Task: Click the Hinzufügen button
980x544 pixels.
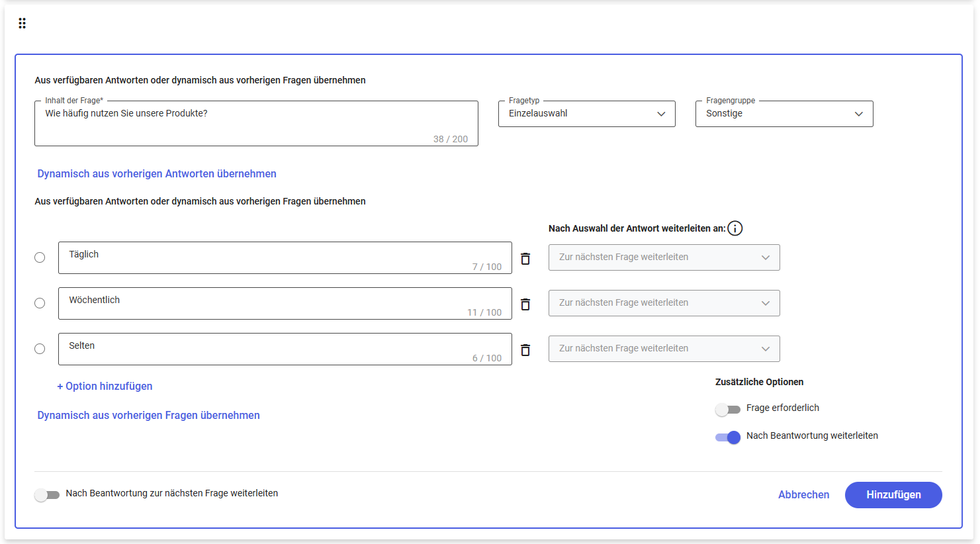Action: click(893, 495)
